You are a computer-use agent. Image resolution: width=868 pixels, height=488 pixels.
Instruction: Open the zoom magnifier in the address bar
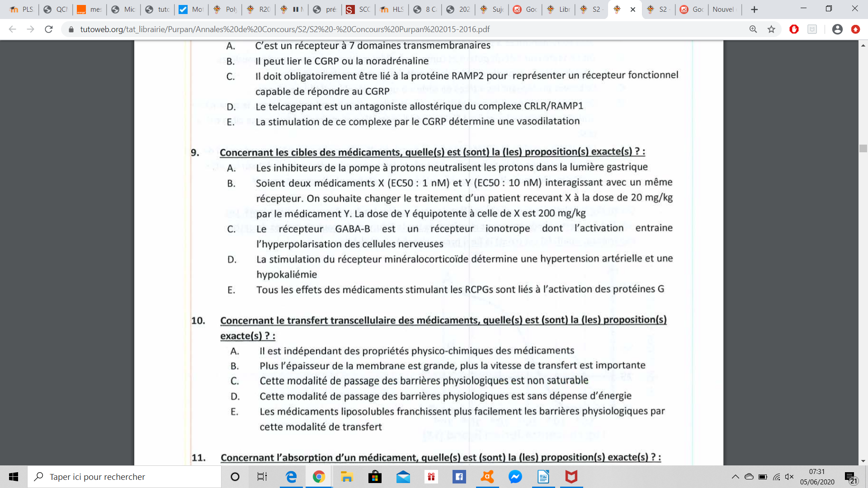pyautogui.click(x=753, y=29)
